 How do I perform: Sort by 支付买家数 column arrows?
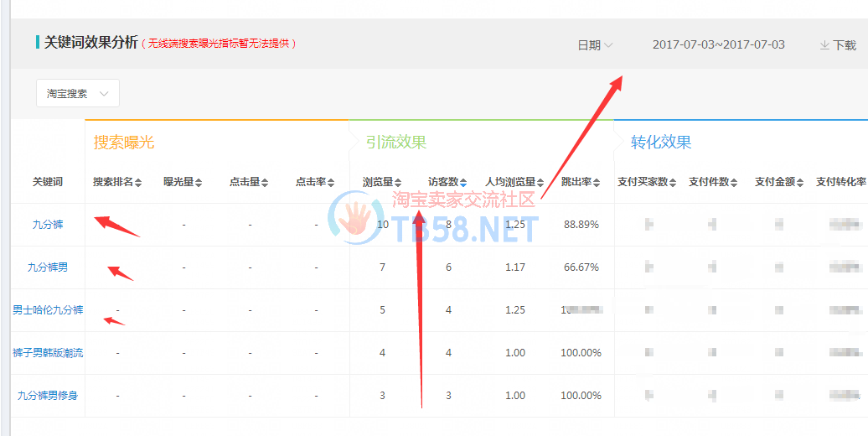click(x=673, y=182)
